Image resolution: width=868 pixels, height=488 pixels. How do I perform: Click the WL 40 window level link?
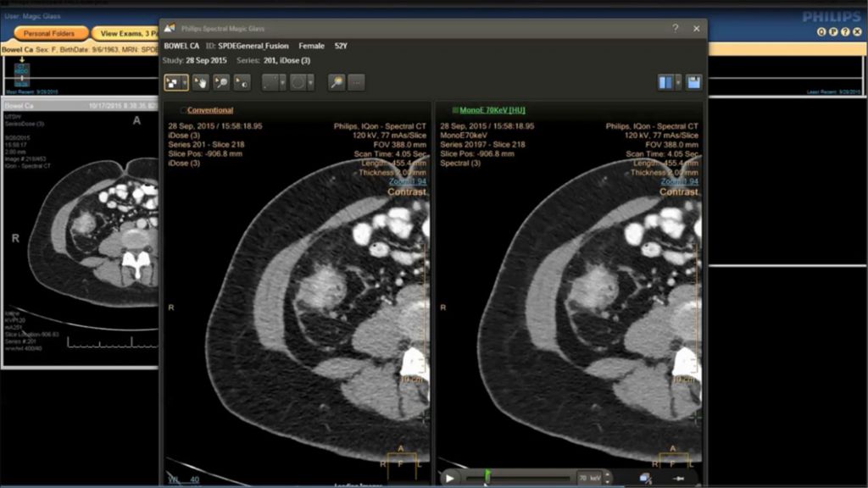point(183,480)
